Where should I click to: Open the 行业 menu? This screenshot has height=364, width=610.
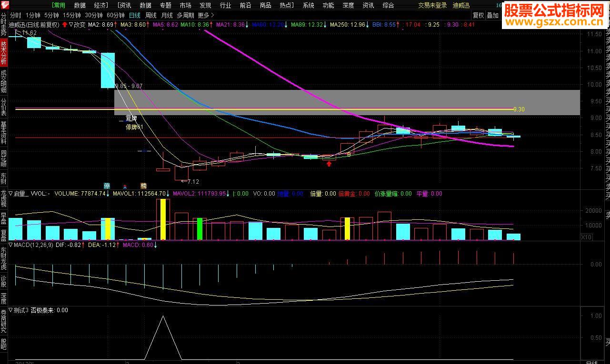(225, 5)
